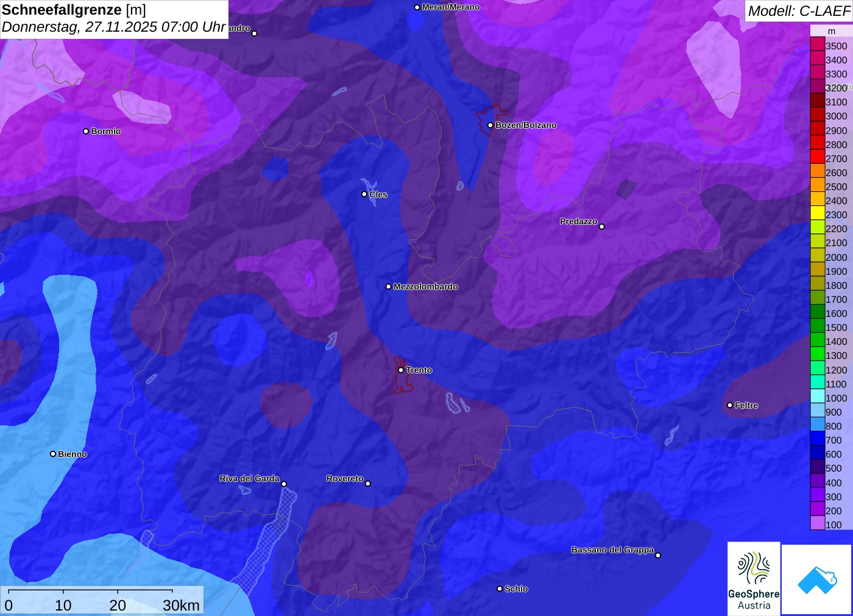The height and width of the screenshot is (616, 853).
Task: Click the Bassano del Grappa label
Action: coord(612,550)
